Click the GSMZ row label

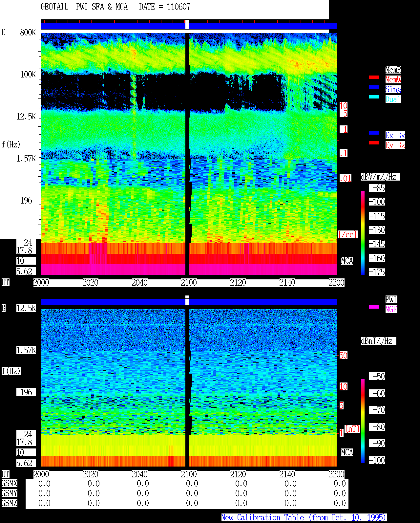[9, 503]
